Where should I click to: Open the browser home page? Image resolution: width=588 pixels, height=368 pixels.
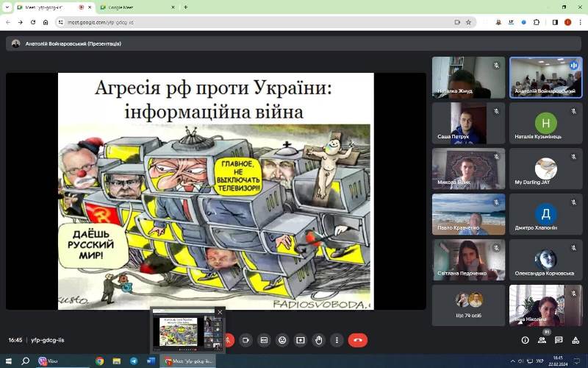[x=46, y=23]
